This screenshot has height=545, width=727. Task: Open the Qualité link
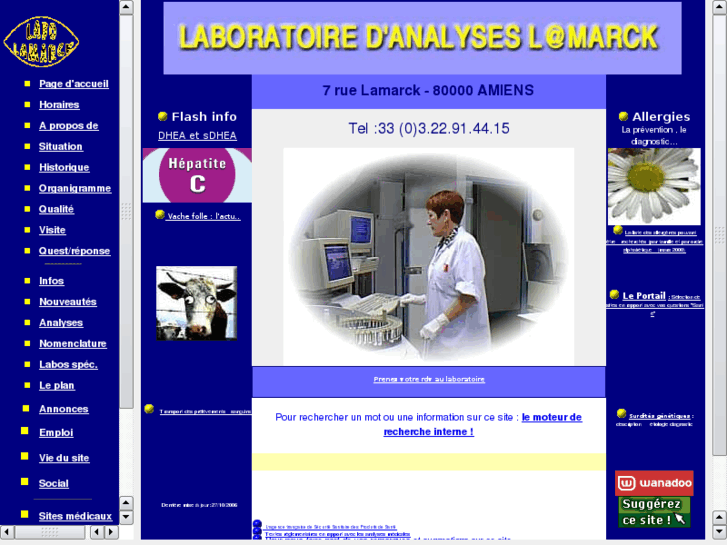(56, 209)
